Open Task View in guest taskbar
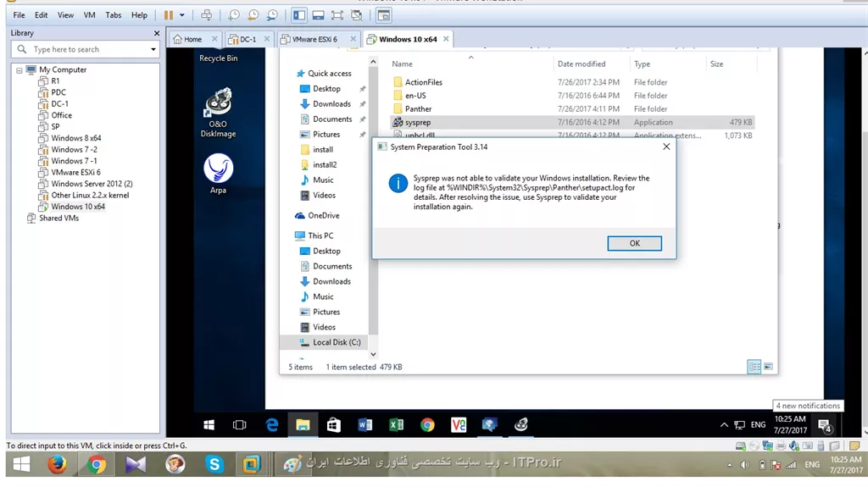 tap(239, 425)
